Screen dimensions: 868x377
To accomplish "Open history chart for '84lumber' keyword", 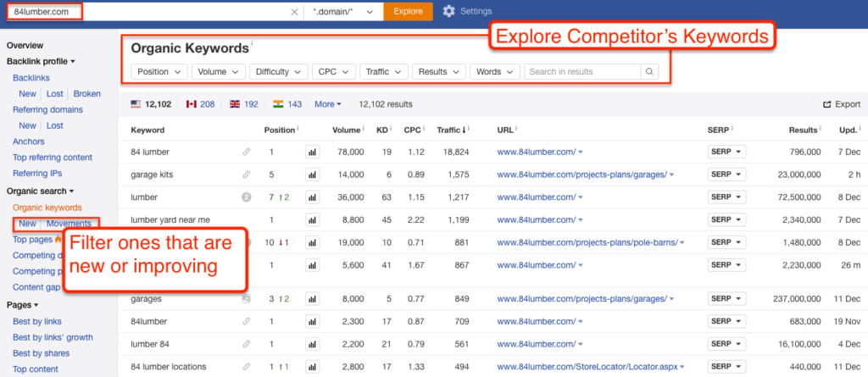I will click(x=312, y=321).
